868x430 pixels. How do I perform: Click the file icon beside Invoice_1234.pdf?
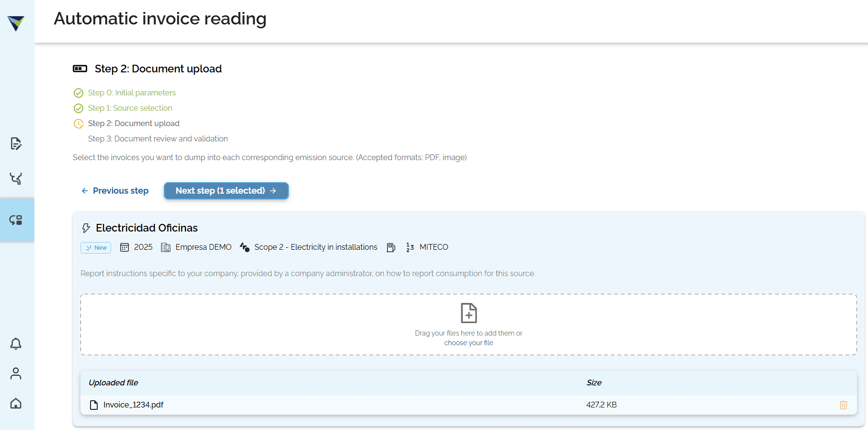pyautogui.click(x=94, y=405)
